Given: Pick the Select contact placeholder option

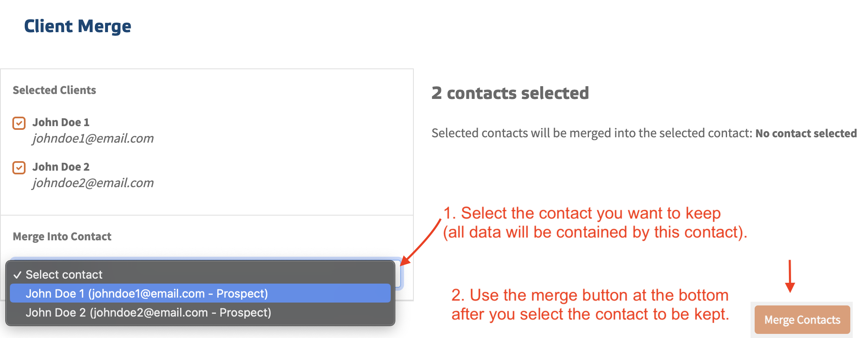Looking at the screenshot, I should point(64,275).
